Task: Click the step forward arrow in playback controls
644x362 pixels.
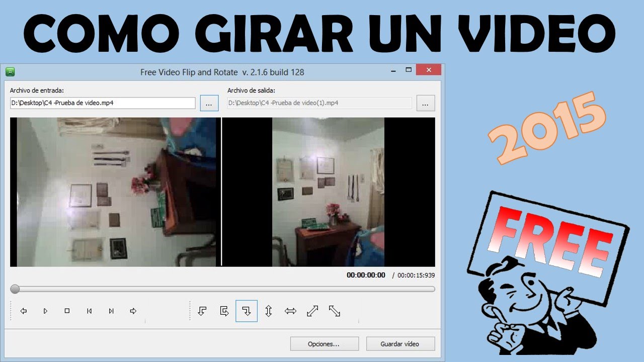Action: click(133, 311)
